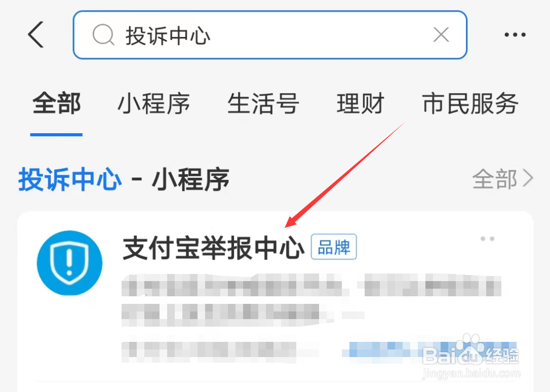This screenshot has width=550, height=392.
Task: Open 支付宝举报中心 result title
Action: click(x=213, y=248)
